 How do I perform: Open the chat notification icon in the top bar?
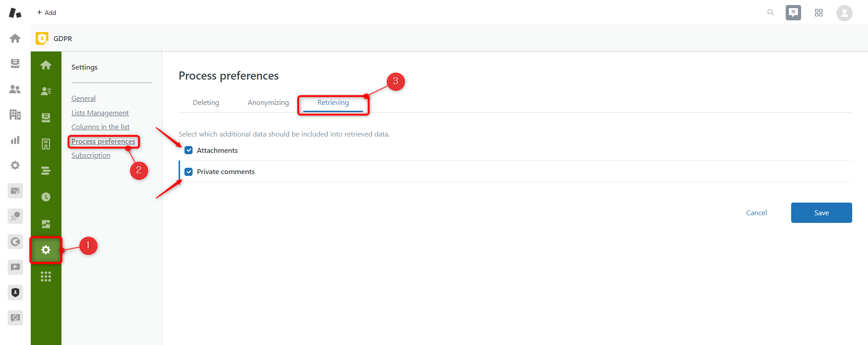point(793,13)
